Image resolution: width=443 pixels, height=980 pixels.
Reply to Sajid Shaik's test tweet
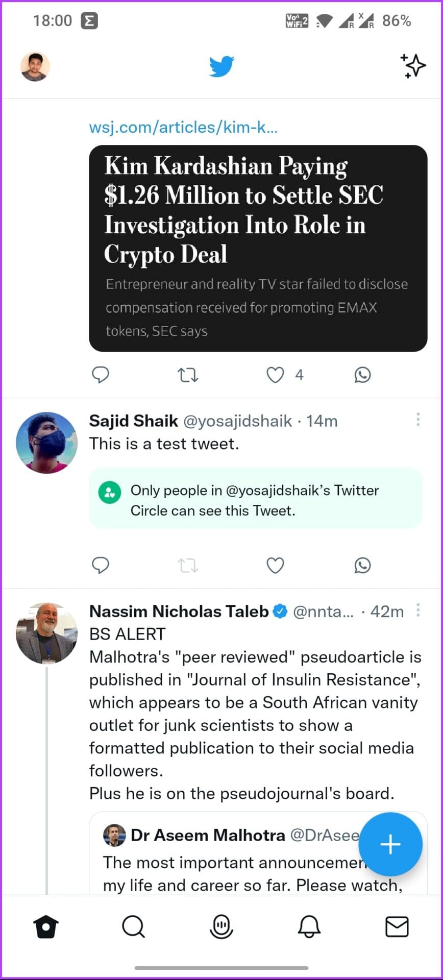[x=101, y=566]
